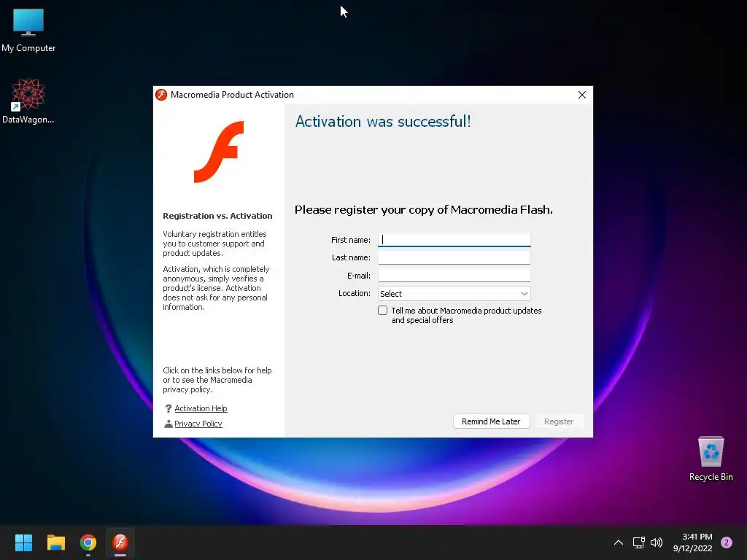This screenshot has height=560, width=747.
Task: Open the My Computer desktop icon
Action: (28, 30)
